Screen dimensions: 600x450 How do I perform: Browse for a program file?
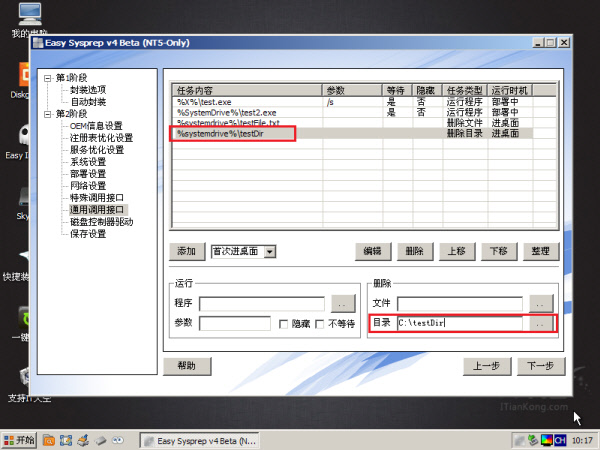[x=343, y=304]
